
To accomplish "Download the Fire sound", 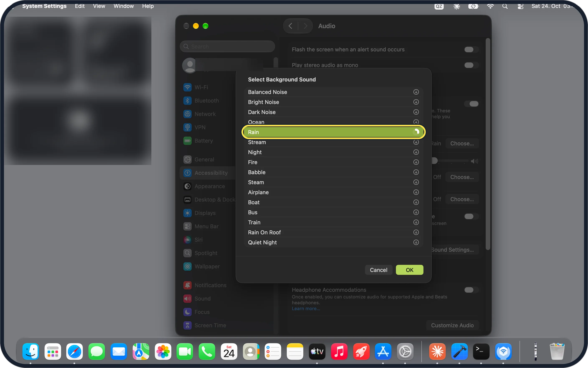I will 416,162.
